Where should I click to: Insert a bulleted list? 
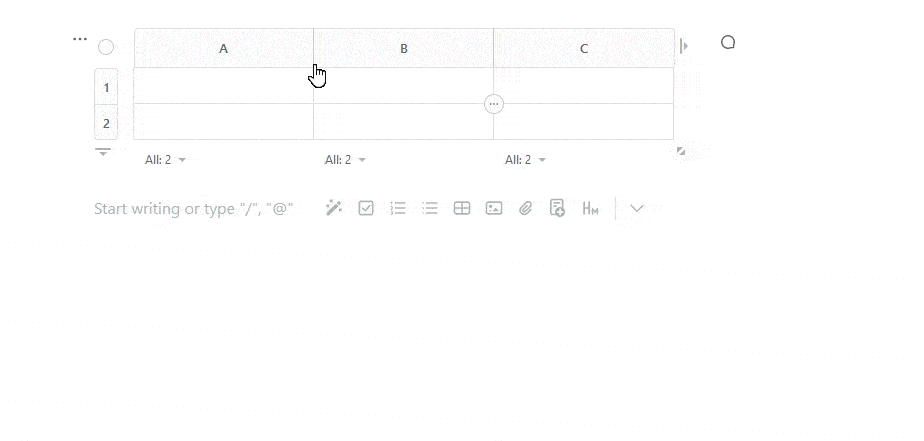tap(430, 208)
